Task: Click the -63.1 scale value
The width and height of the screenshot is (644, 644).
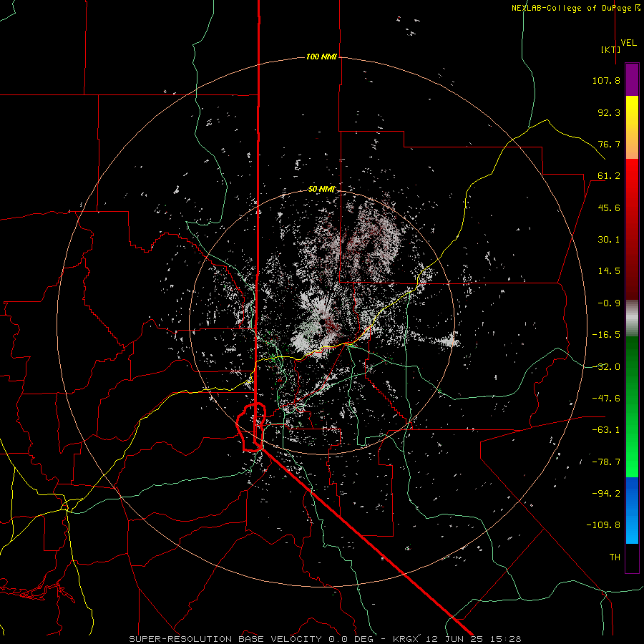Action: (606, 430)
